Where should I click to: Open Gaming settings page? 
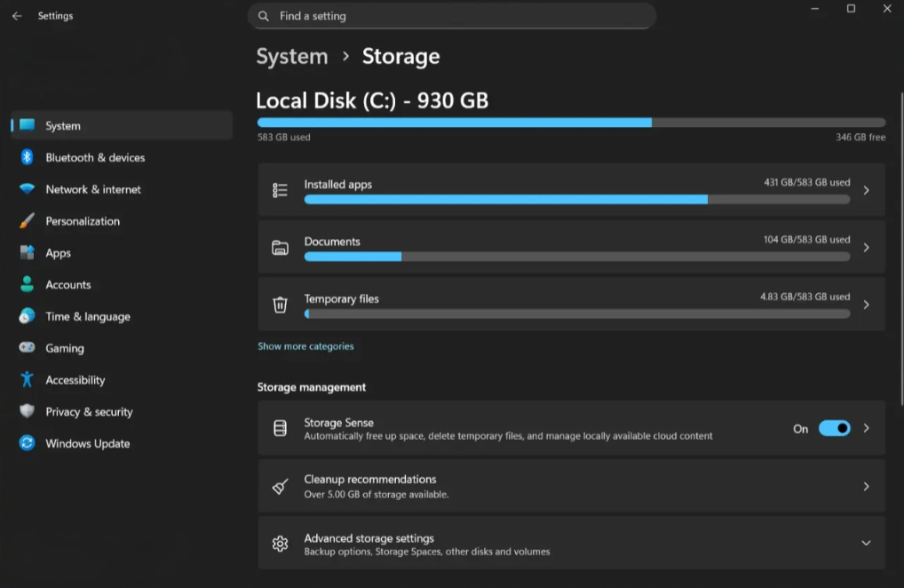[122, 347]
